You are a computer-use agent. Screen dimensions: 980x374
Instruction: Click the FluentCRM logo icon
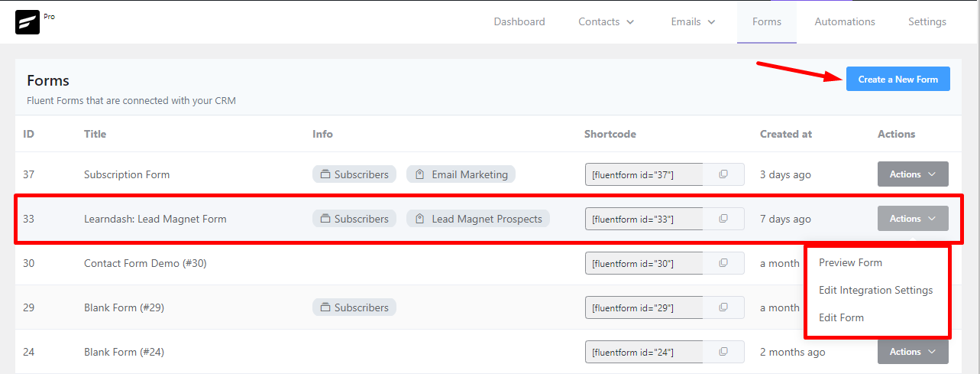click(27, 22)
